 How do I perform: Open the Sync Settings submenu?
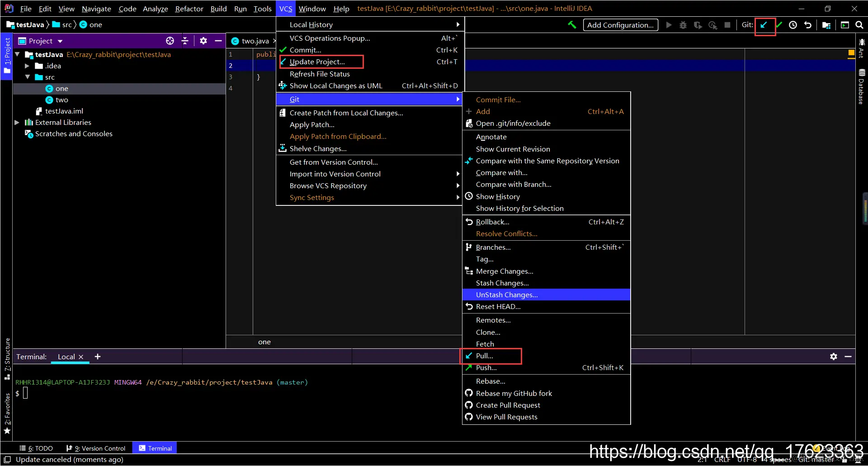370,197
